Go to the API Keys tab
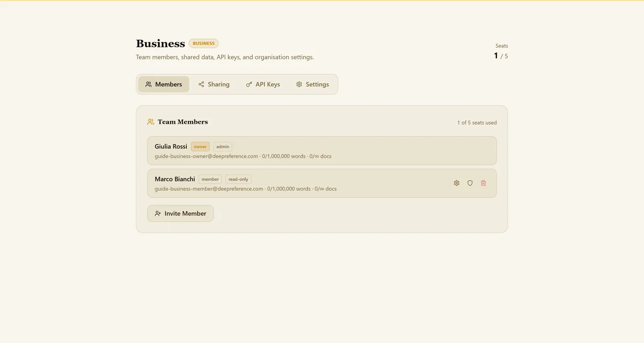The width and height of the screenshot is (644, 343). 263,84
